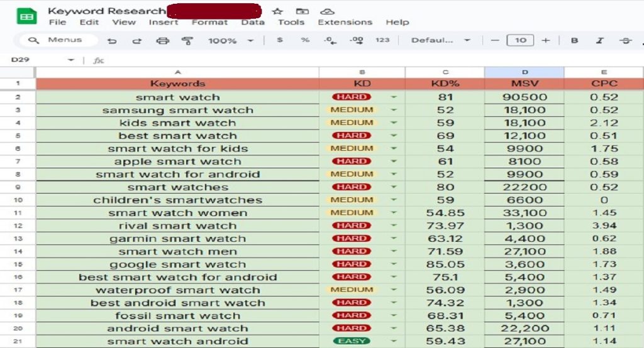Open the Insert menu
This screenshot has width=644, height=348.
click(x=164, y=22)
